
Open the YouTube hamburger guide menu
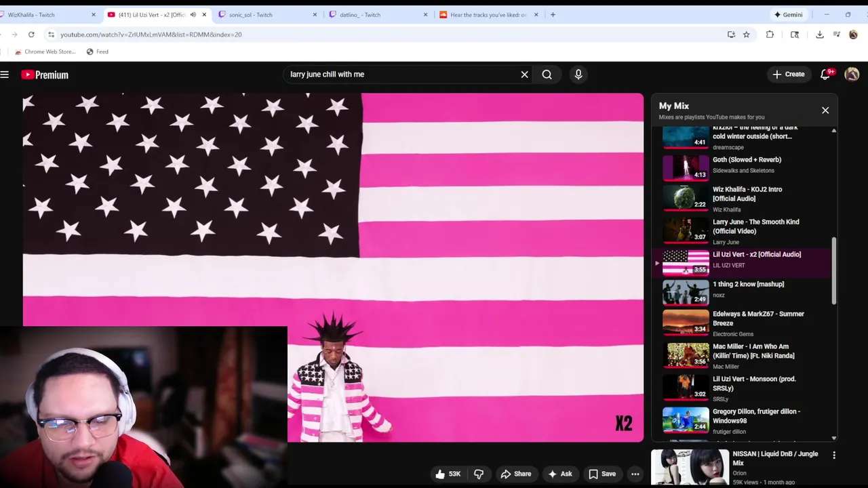[x=5, y=75]
